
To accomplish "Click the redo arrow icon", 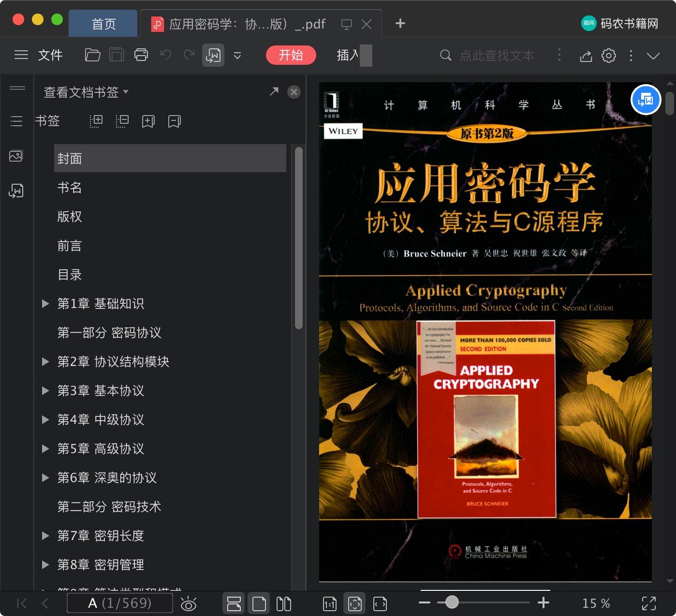I will pyautogui.click(x=189, y=55).
